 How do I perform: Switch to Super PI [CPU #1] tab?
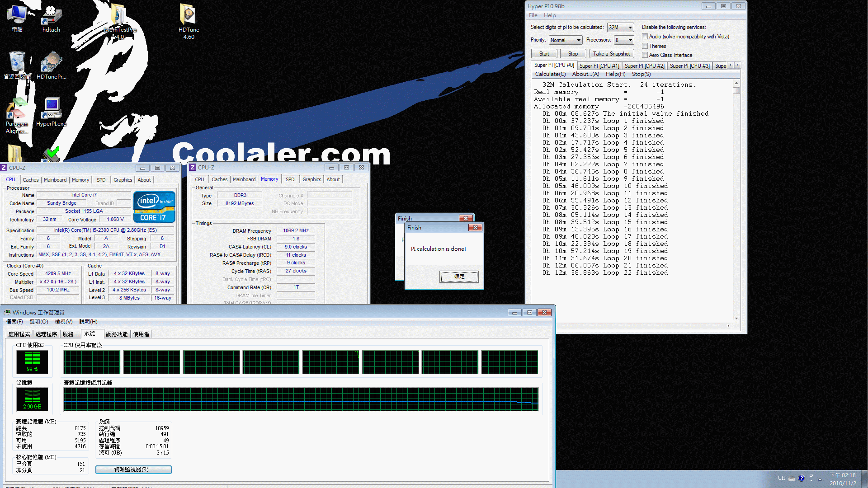tap(599, 66)
